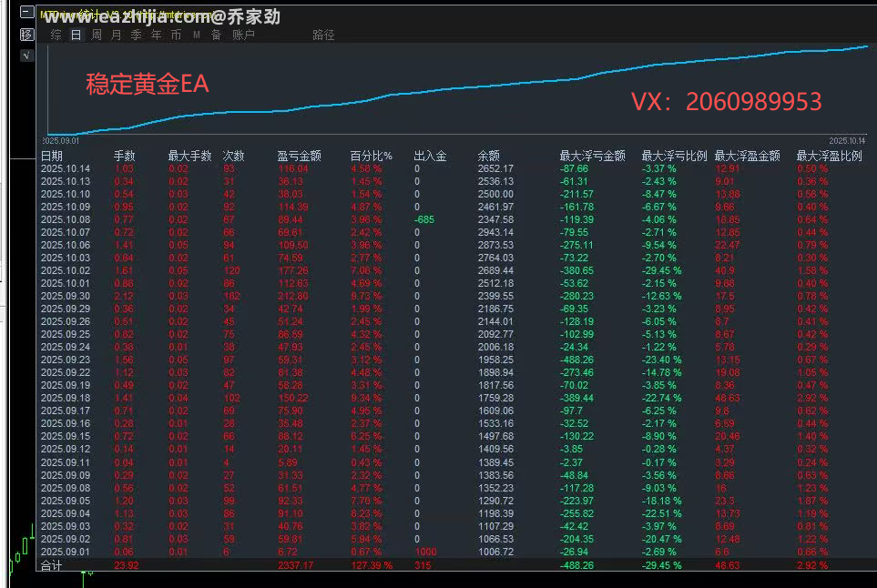
Task: Click max floating loss -3.85
Action: click(571, 450)
